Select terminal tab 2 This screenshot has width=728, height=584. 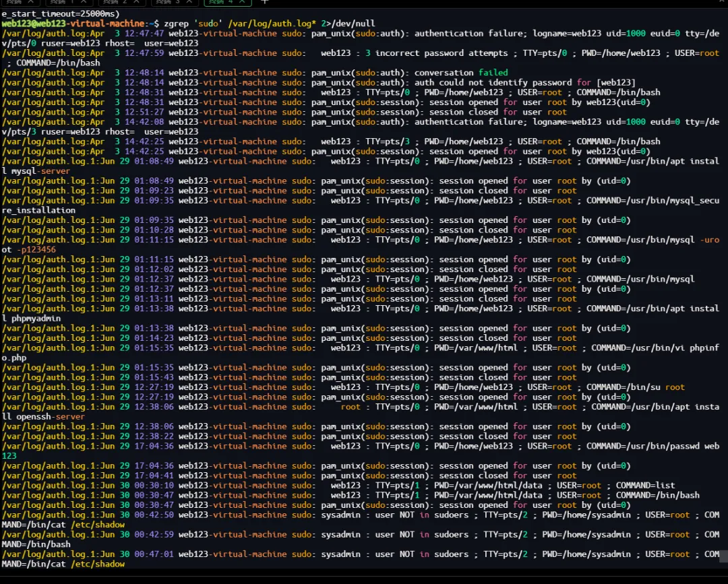pyautogui.click(x=121, y=2)
